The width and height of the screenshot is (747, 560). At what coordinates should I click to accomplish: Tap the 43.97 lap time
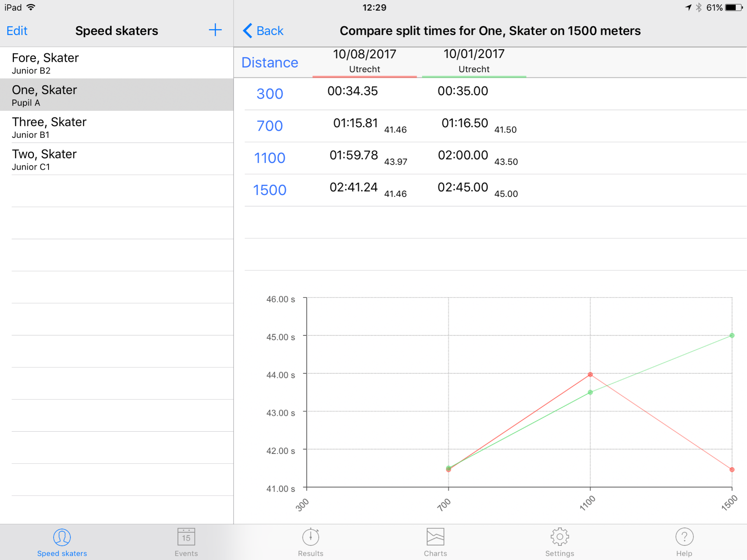click(x=395, y=162)
